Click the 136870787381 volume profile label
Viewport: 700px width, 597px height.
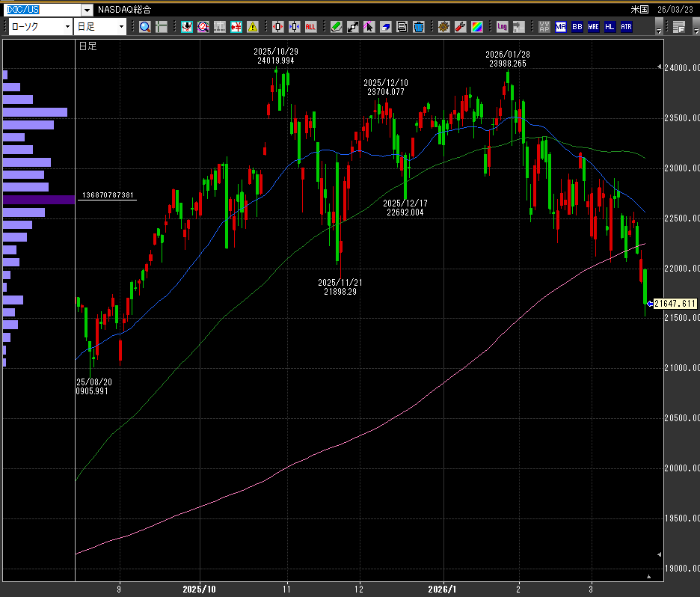108,195
